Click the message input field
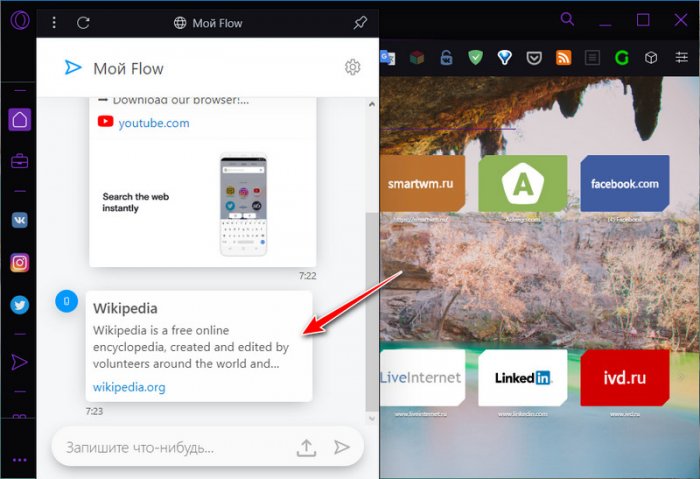 coord(170,447)
